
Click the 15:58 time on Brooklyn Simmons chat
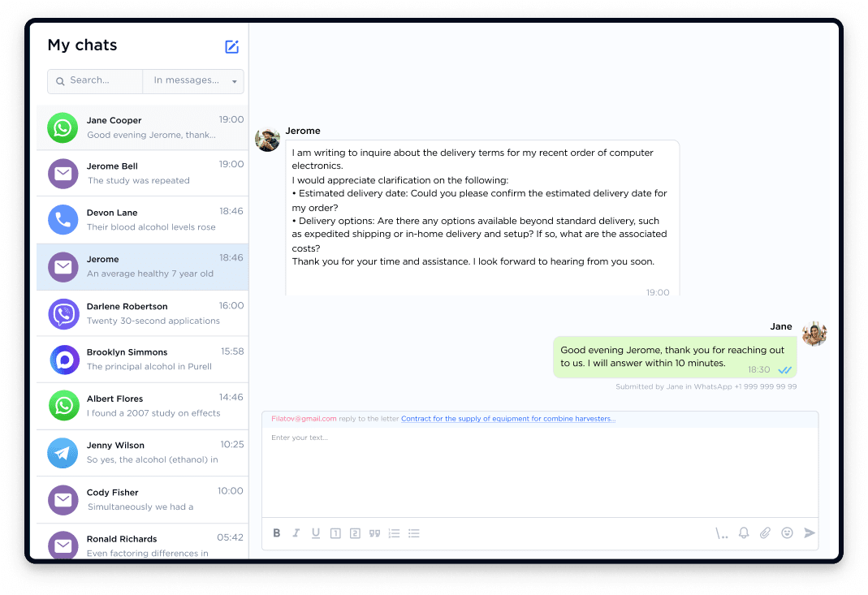pos(232,351)
